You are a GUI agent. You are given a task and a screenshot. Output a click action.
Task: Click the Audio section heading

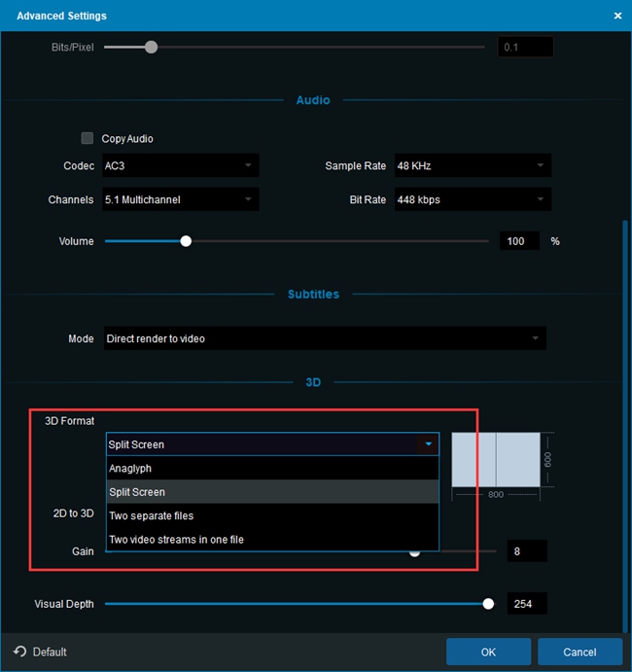pyautogui.click(x=313, y=100)
